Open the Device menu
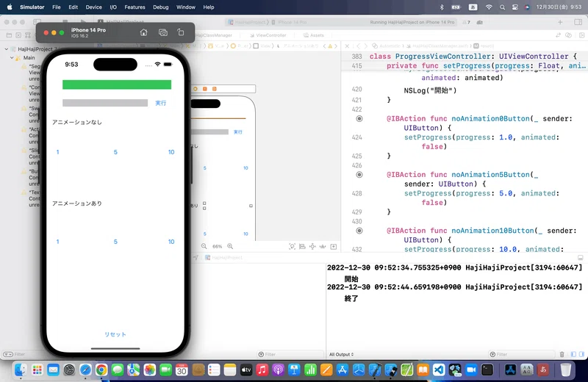The width and height of the screenshot is (588, 382). (x=93, y=7)
